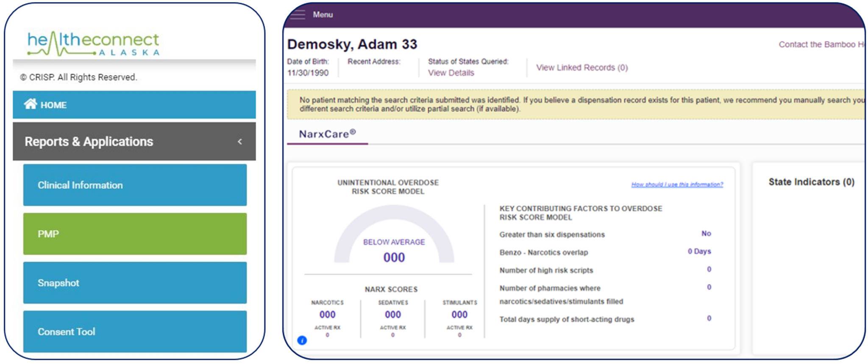Viewport: 868px width, 364px height.
Task: Collapse the Reports & Applications section
Action: click(240, 142)
